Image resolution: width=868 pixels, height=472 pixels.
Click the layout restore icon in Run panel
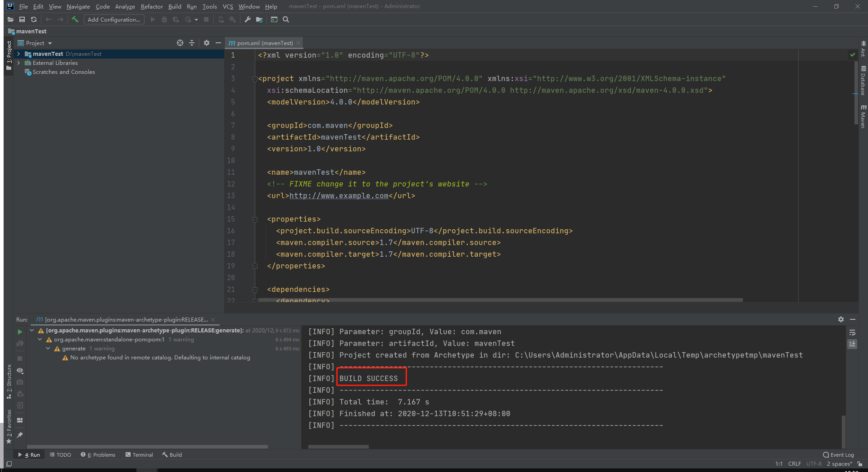pyautogui.click(x=20, y=420)
